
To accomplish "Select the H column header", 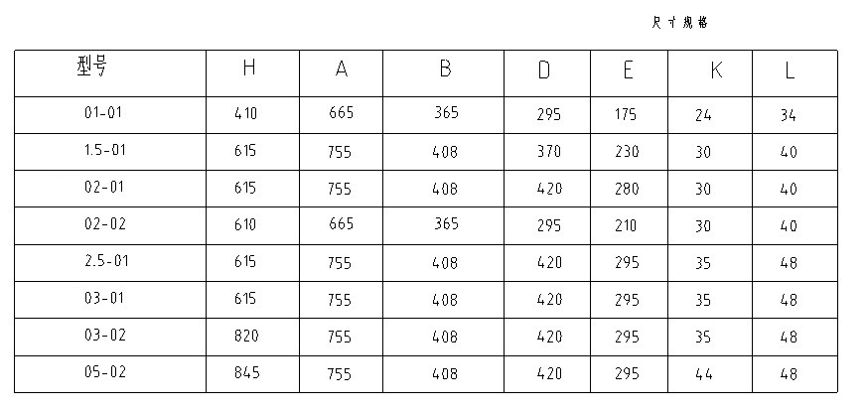I will (x=249, y=68).
